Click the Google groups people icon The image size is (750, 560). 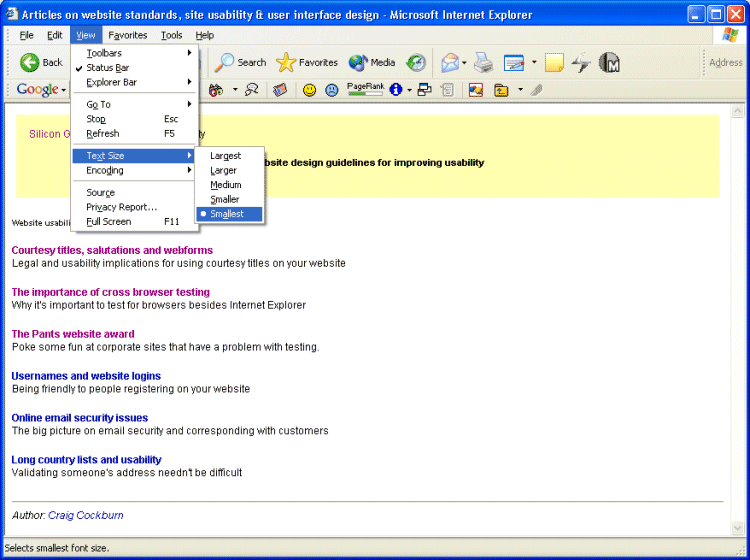point(252,90)
